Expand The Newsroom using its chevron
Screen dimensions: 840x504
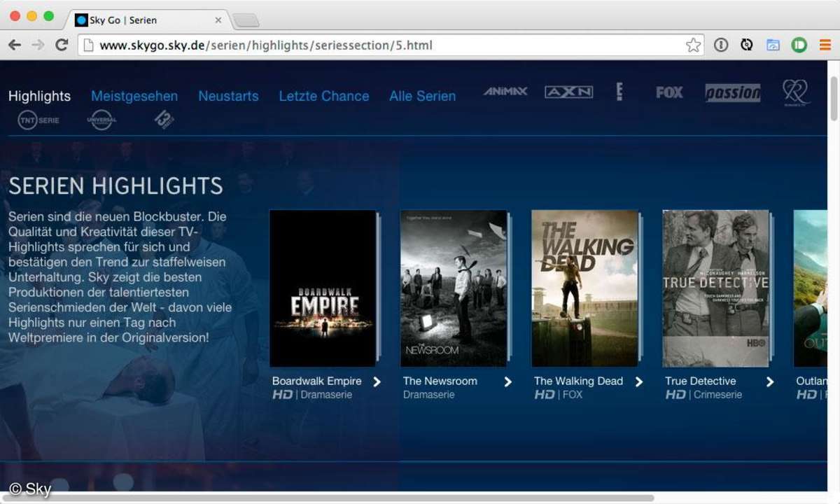click(x=508, y=381)
